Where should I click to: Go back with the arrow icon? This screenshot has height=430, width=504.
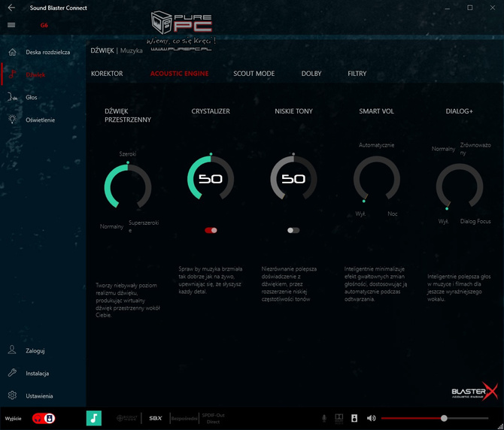point(11,8)
